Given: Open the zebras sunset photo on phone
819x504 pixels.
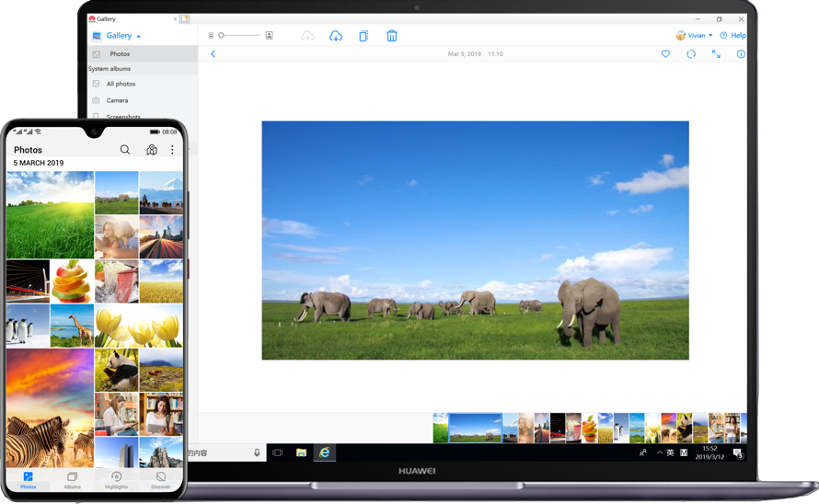Looking at the screenshot, I should coord(50,408).
